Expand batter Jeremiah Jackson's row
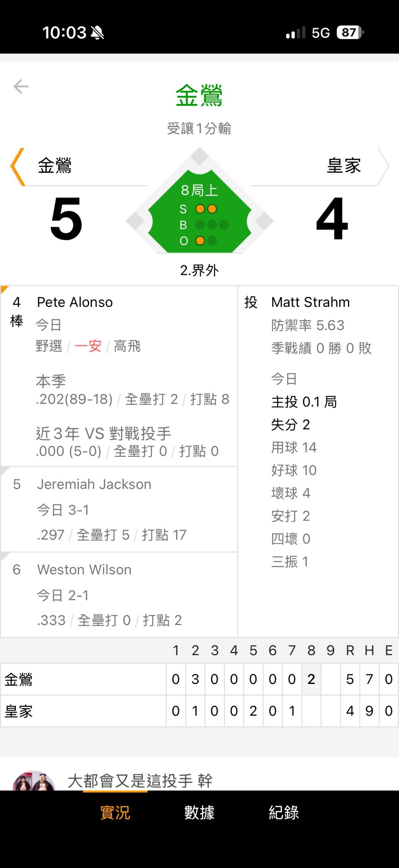Screen dimensions: 399x868 (x=119, y=509)
